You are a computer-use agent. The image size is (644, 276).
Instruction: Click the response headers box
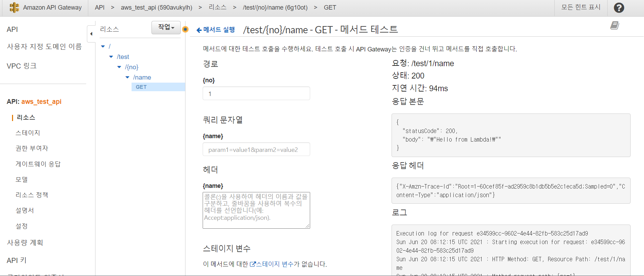(x=511, y=191)
